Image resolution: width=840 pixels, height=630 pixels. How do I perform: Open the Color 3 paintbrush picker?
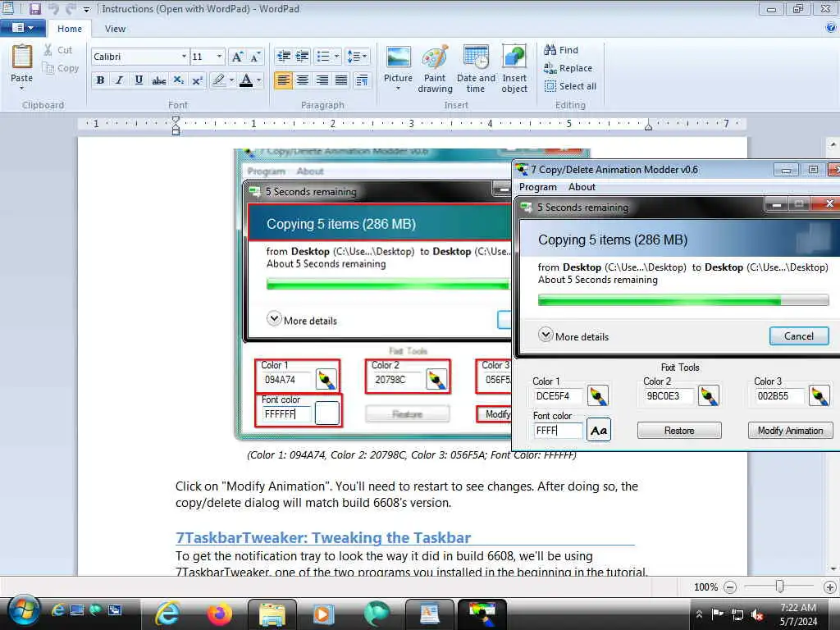pyautogui.click(x=819, y=396)
